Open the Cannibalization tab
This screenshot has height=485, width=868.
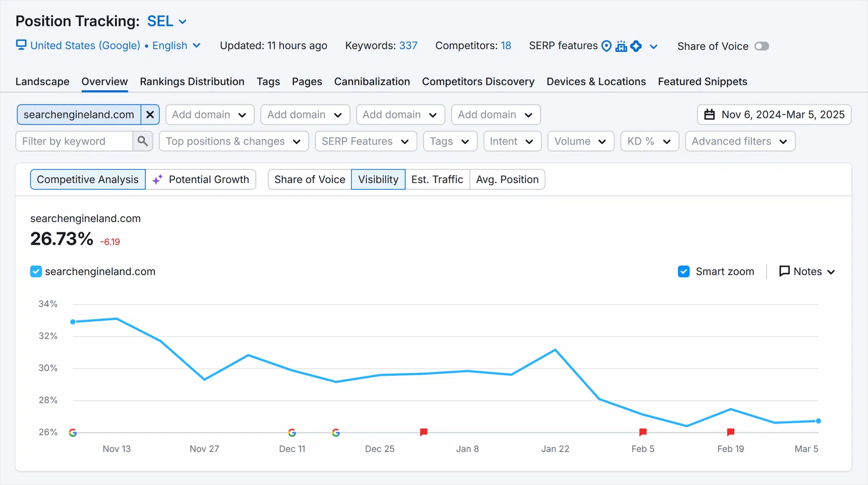click(x=372, y=81)
